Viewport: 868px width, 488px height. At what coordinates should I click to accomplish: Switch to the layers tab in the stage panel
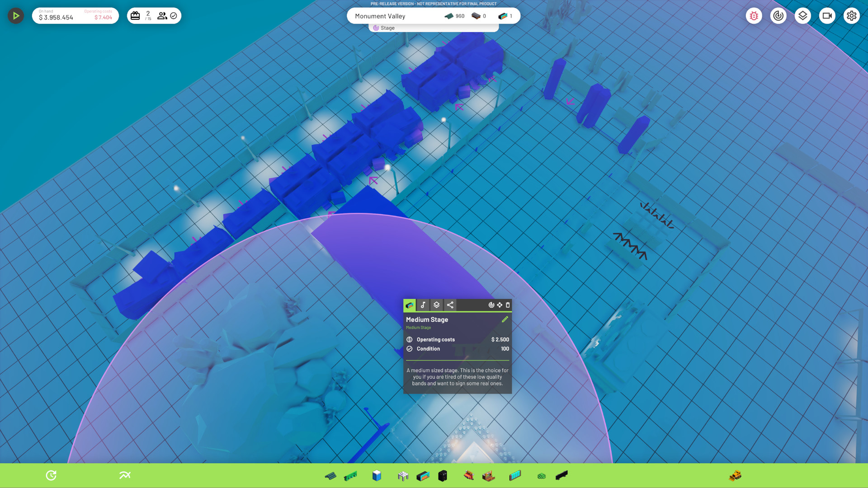(x=436, y=305)
